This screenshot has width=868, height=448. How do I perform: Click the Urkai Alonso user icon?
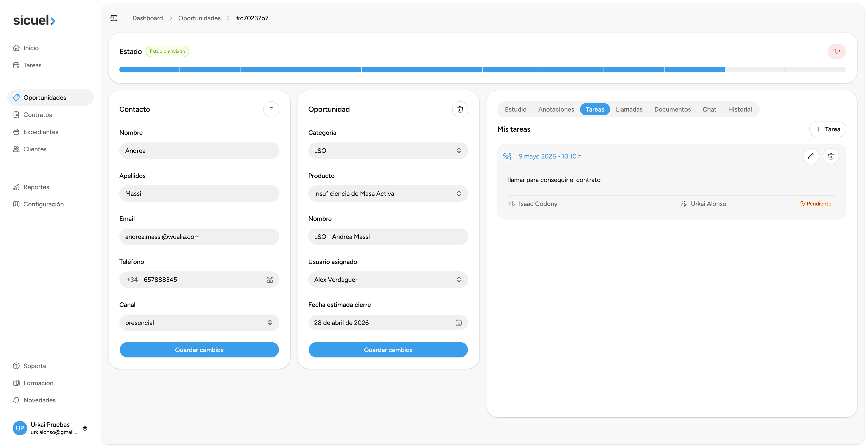683,204
